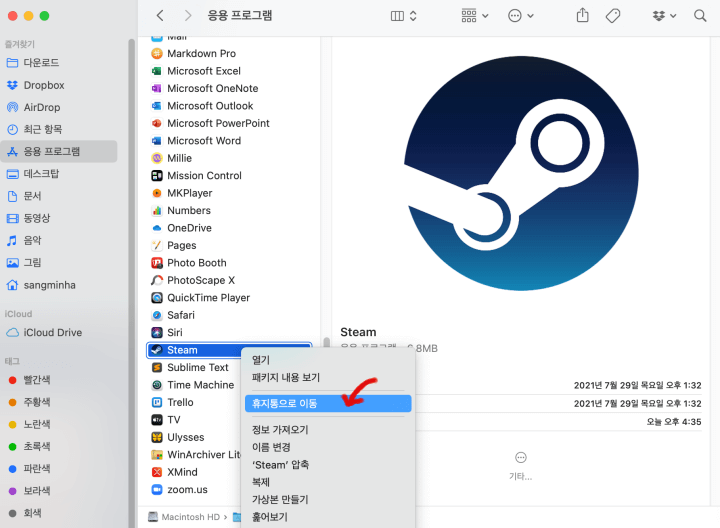The height and width of the screenshot is (528, 720).
Task: Click the tag icon in the toolbar
Action: pyautogui.click(x=613, y=16)
